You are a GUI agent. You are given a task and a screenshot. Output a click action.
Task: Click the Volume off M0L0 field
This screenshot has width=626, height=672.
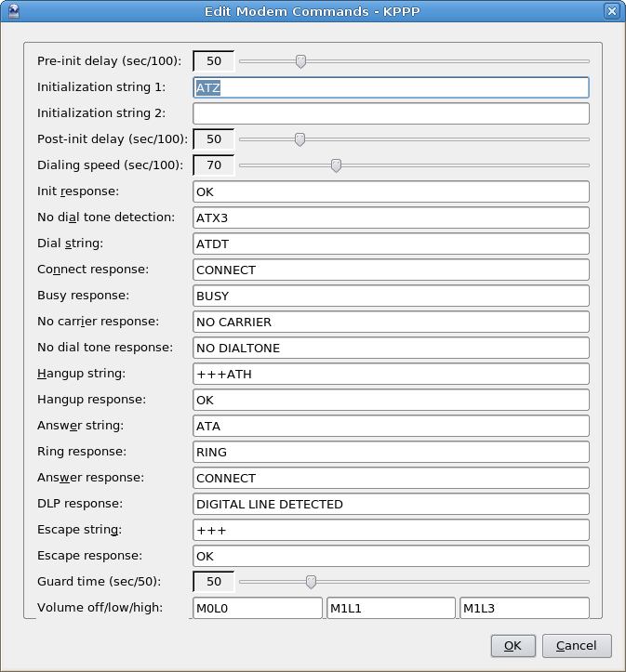coord(258,608)
